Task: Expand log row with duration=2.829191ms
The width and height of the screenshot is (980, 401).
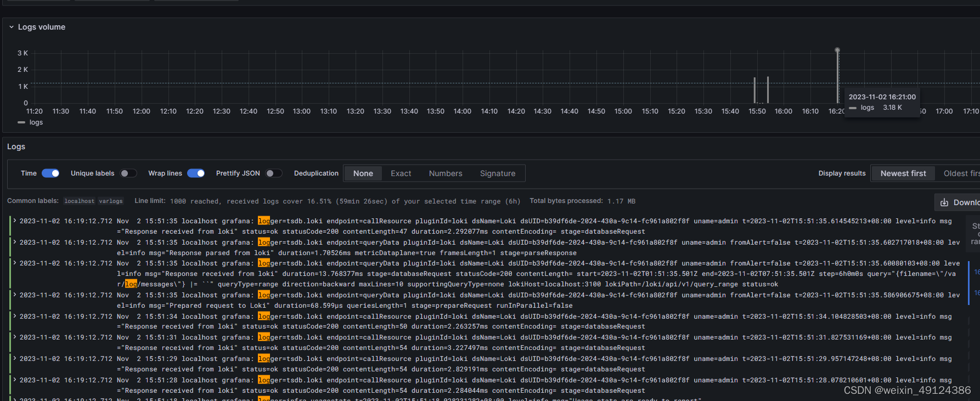Action: click(x=15, y=358)
